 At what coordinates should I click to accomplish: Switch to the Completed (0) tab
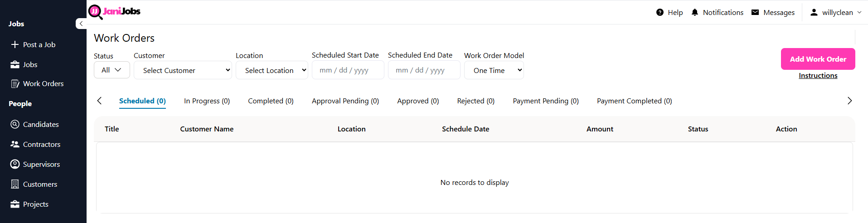(271, 101)
